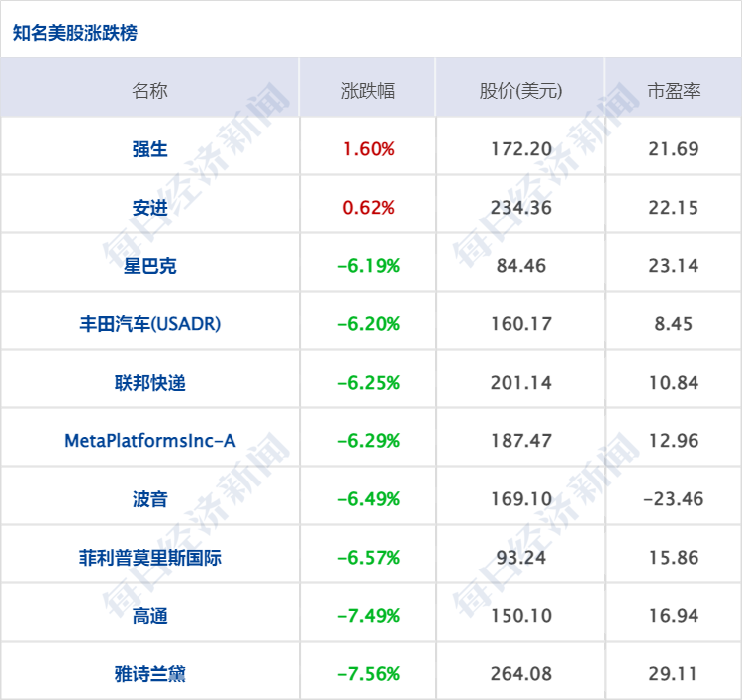Open the 强生 stock link
Viewport: 742px width, 700px height.
click(150, 149)
